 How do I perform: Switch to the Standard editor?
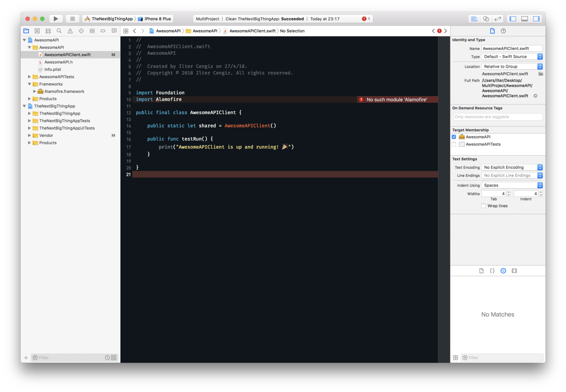pyautogui.click(x=474, y=19)
